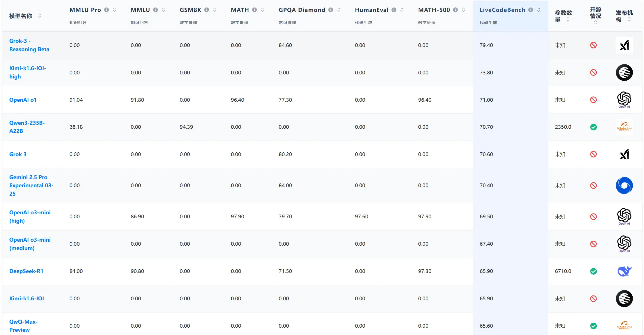Click the 84.60 GPQA Diamond score cell
Screen dimensions: 644x335
(285, 45)
